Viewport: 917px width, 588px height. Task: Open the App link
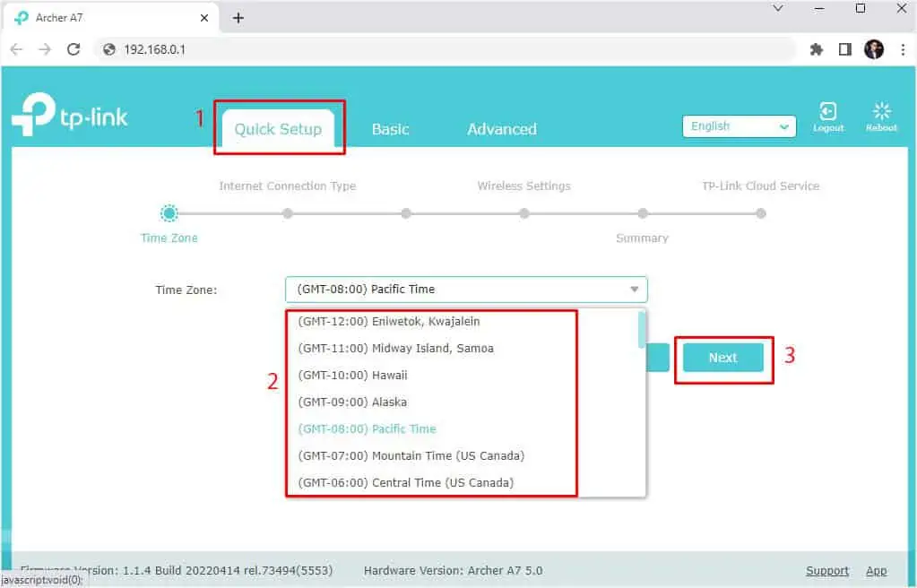[876, 570]
